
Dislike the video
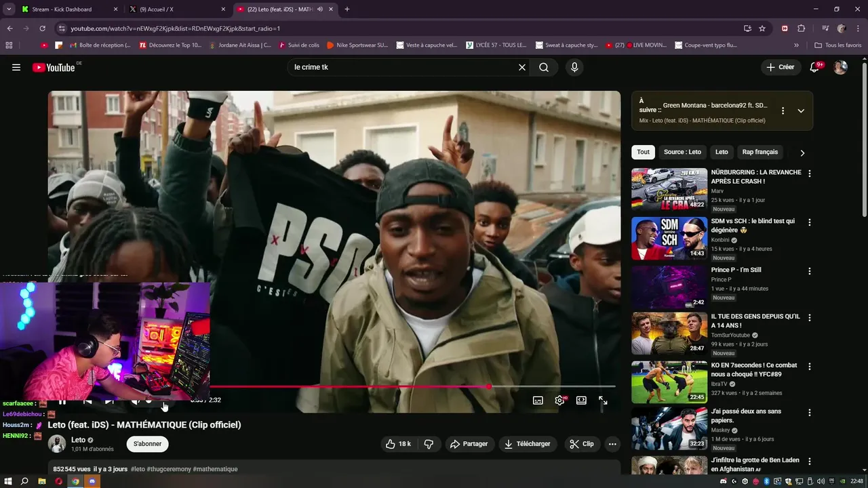[x=429, y=444]
